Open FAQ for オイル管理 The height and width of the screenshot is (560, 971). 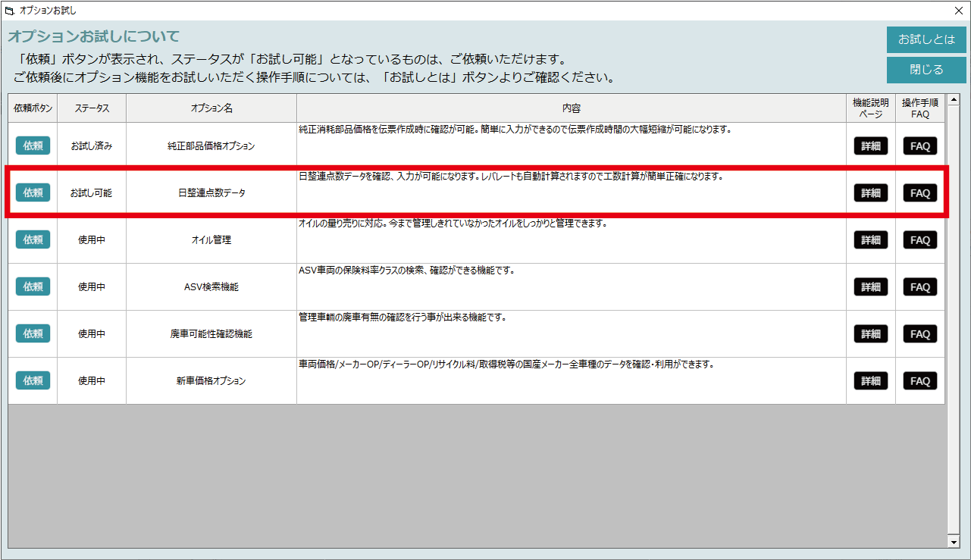920,240
